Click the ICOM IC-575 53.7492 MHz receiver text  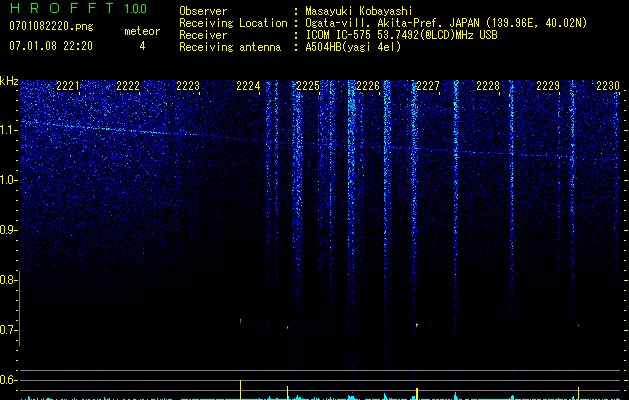(x=401, y=35)
